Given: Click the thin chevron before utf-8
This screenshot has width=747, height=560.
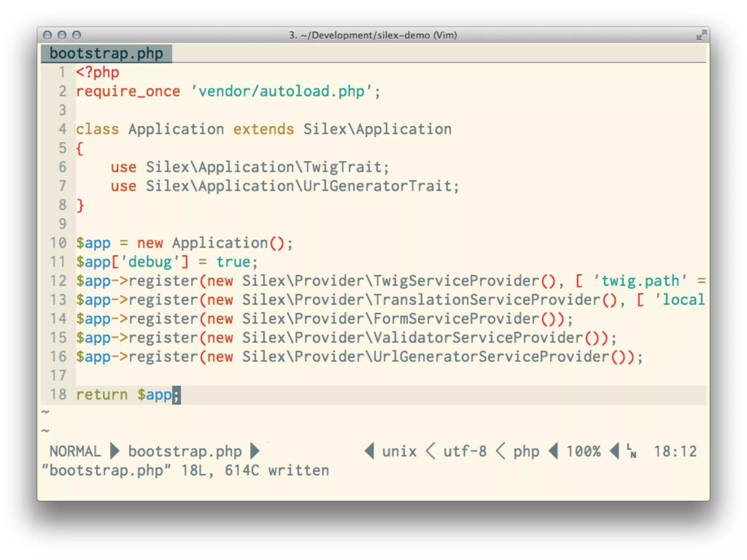Looking at the screenshot, I should 431,451.
